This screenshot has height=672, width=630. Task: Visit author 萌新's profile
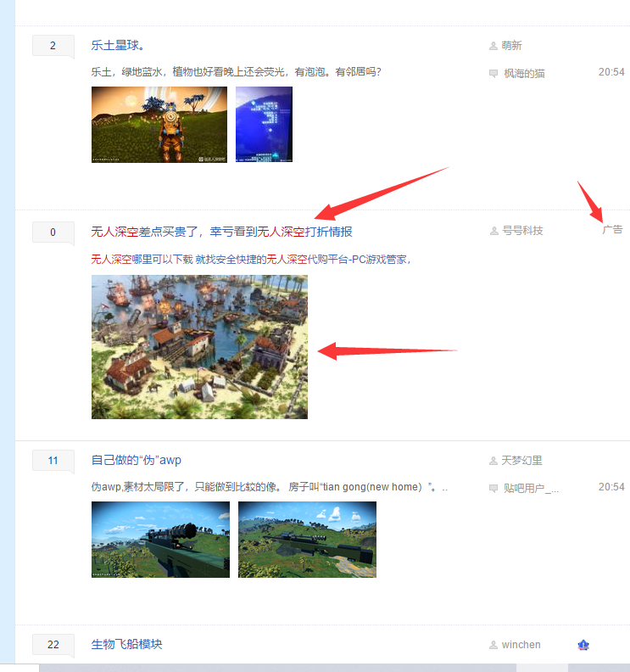511,46
